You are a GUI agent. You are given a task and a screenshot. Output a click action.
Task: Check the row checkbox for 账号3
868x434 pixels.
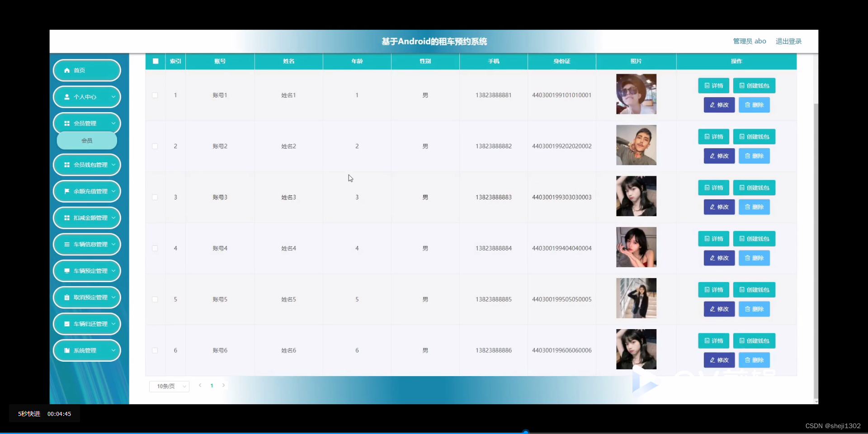155,198
